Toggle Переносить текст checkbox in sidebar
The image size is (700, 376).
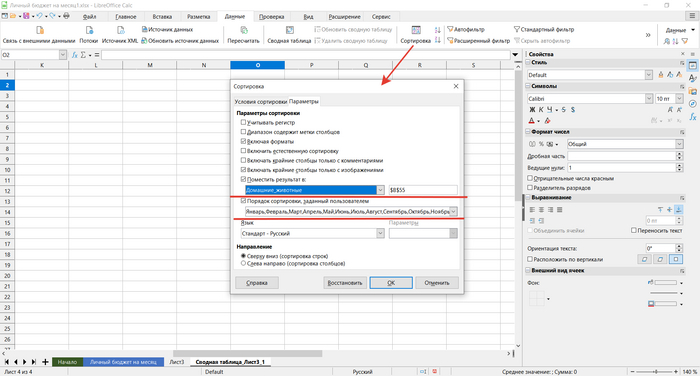633,230
